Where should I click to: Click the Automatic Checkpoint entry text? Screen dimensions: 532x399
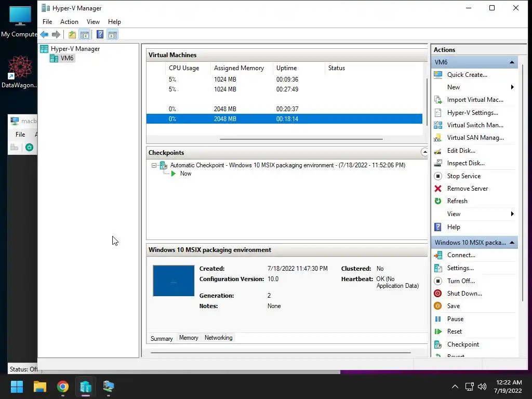(287, 165)
